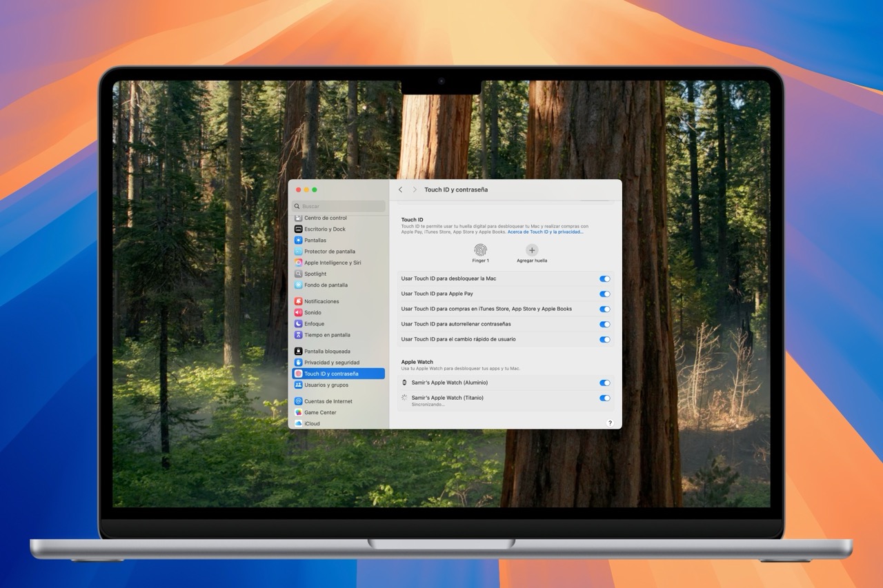Select the Sonido speaker icon
Screen dimensions: 883x588
[298, 312]
